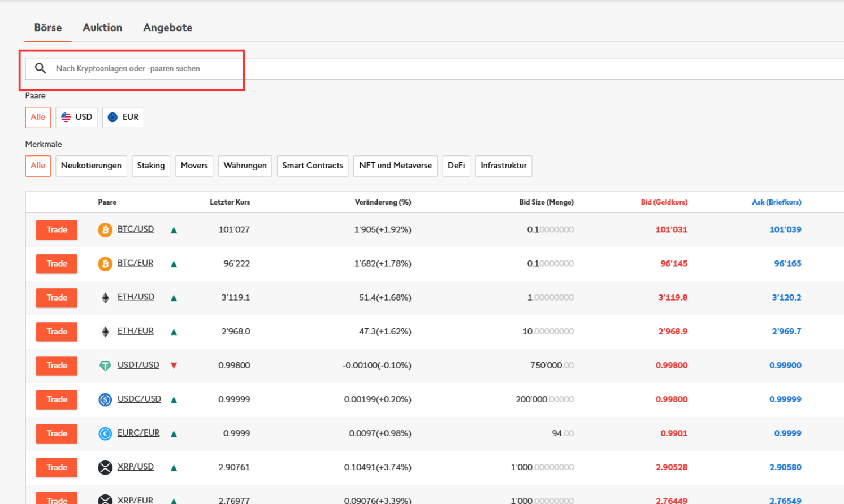This screenshot has width=844, height=504.
Task: Click green up arrow in BTC/EUR row
Action: [x=174, y=264]
